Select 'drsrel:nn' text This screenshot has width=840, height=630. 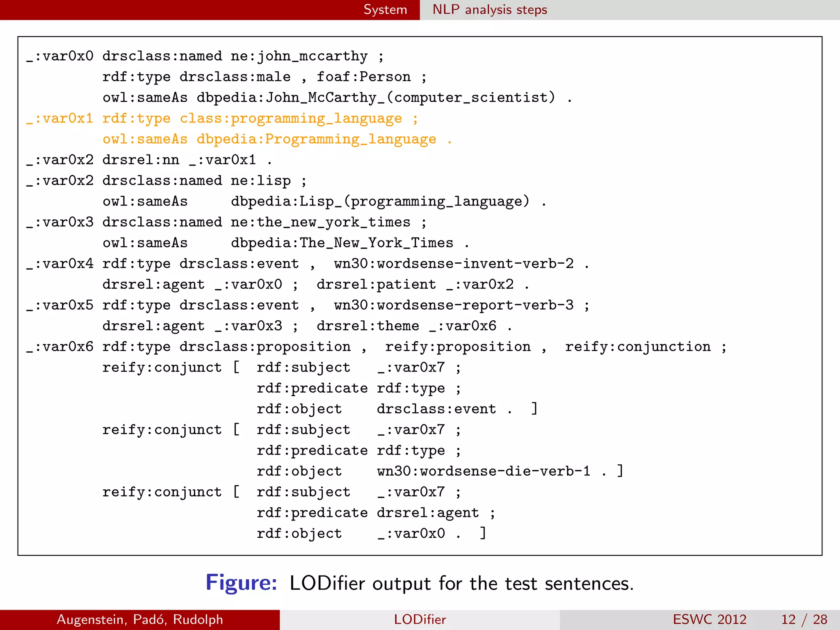pyautogui.click(x=141, y=160)
